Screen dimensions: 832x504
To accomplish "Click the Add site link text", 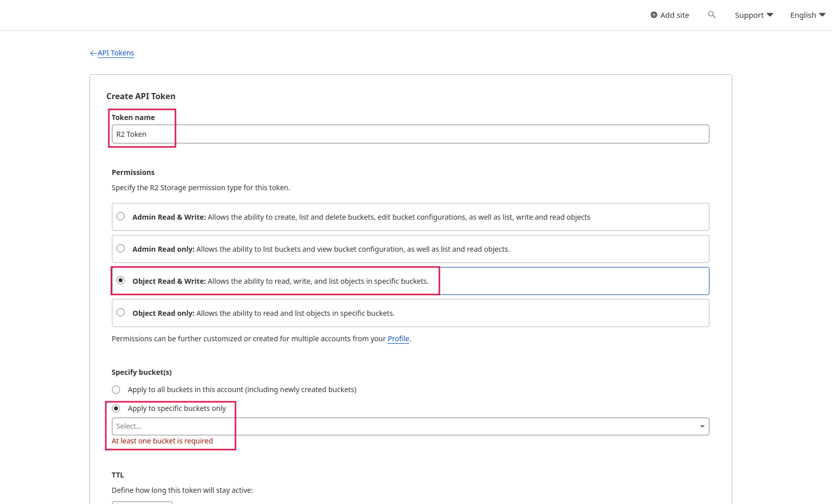I will 674,15.
